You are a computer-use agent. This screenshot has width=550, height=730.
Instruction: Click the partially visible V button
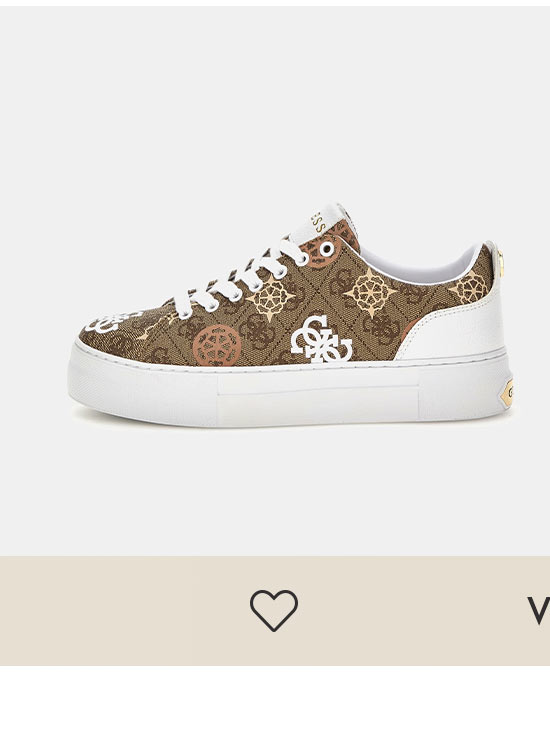click(x=539, y=610)
